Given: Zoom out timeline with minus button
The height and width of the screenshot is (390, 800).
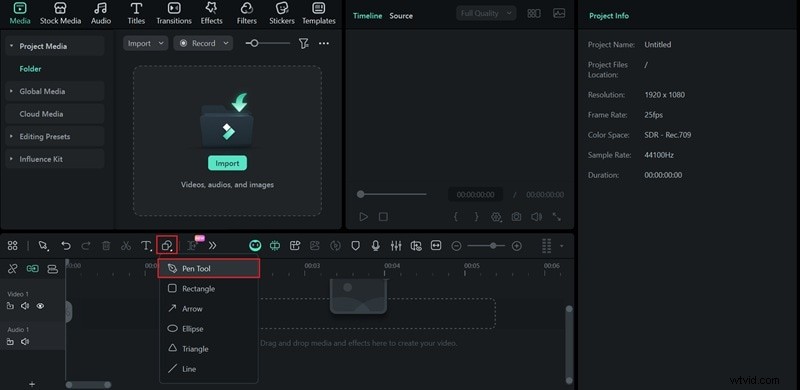Looking at the screenshot, I should [457, 246].
